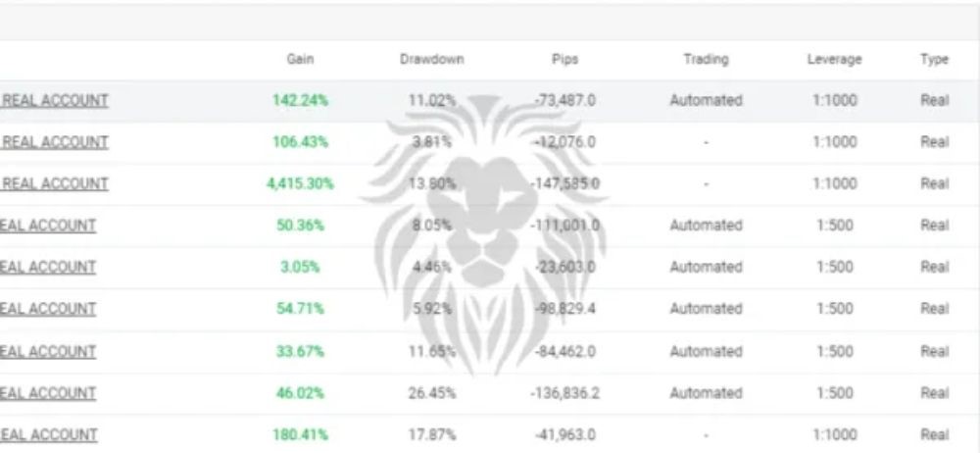980x453 pixels.
Task: Sort by the Drawdown column header
Action: pyautogui.click(x=432, y=60)
